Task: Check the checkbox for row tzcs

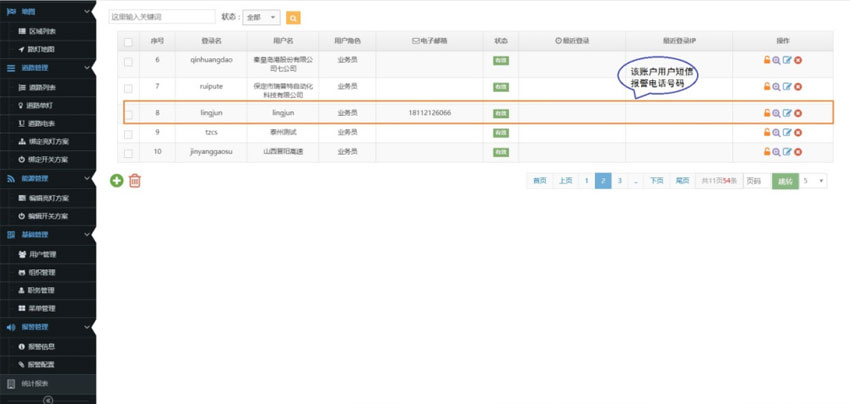Action: 128,132
